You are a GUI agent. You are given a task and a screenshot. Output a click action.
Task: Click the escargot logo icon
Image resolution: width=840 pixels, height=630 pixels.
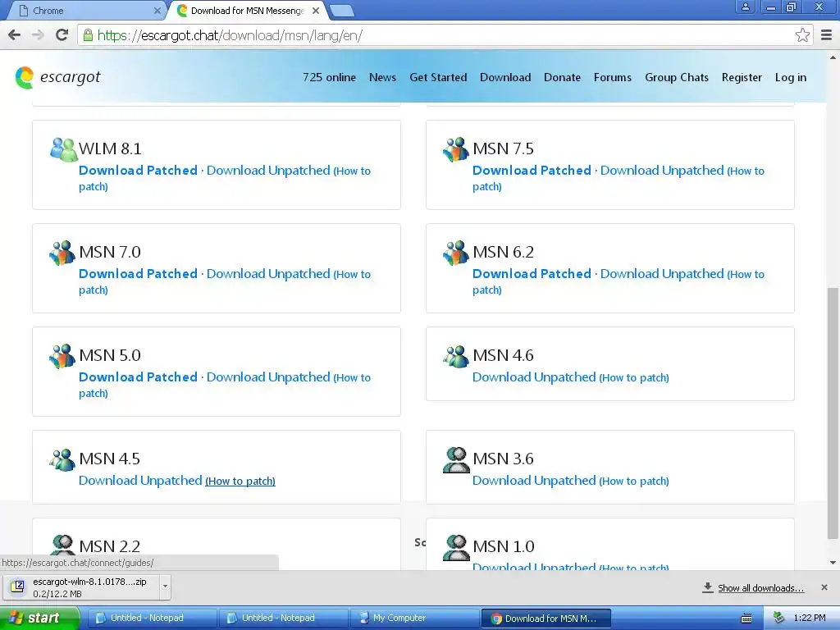(25, 78)
